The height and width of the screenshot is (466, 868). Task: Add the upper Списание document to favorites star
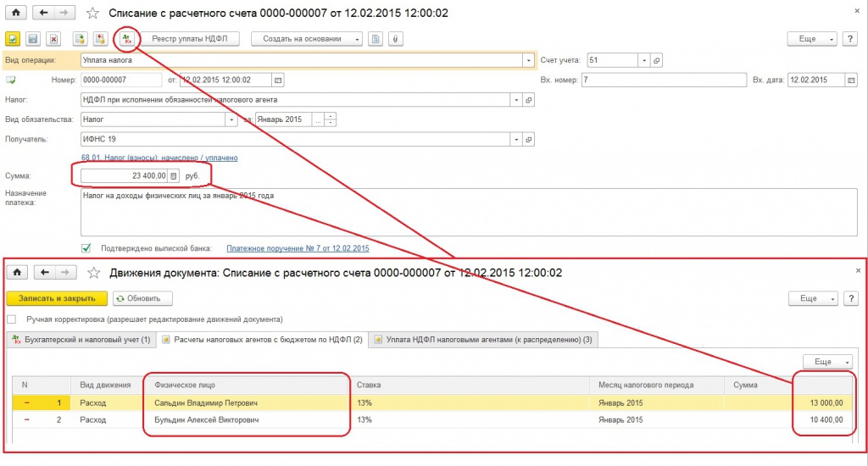pyautogui.click(x=92, y=14)
